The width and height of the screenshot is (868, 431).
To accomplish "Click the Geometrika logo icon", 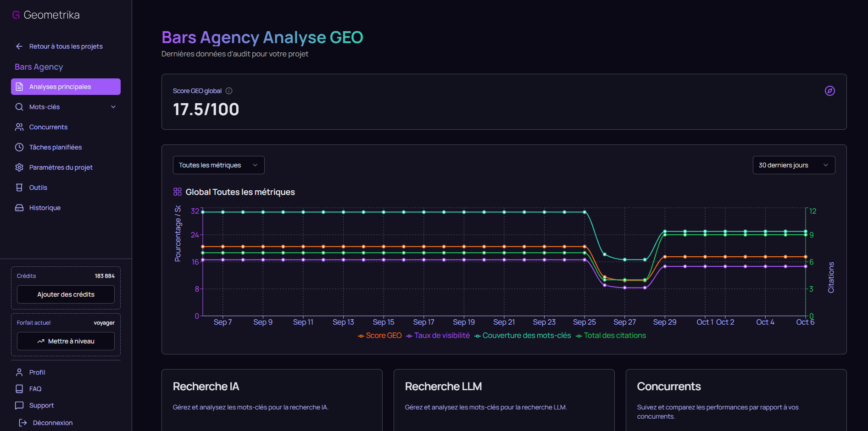I will (x=16, y=15).
